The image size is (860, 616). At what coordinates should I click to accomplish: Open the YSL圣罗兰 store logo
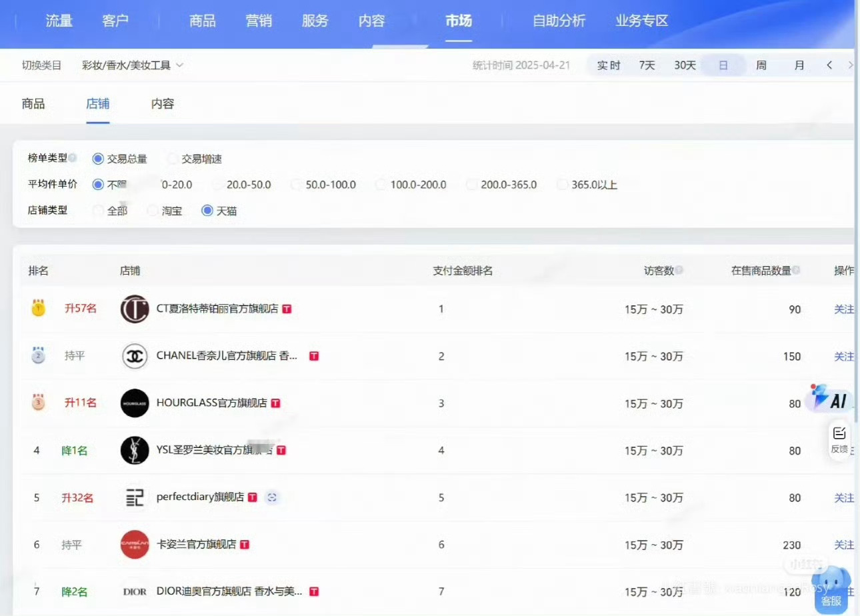click(x=135, y=451)
